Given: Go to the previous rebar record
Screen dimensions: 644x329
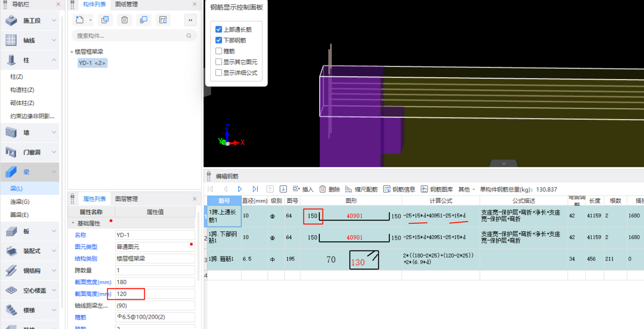Looking at the screenshot, I should click(225, 189).
